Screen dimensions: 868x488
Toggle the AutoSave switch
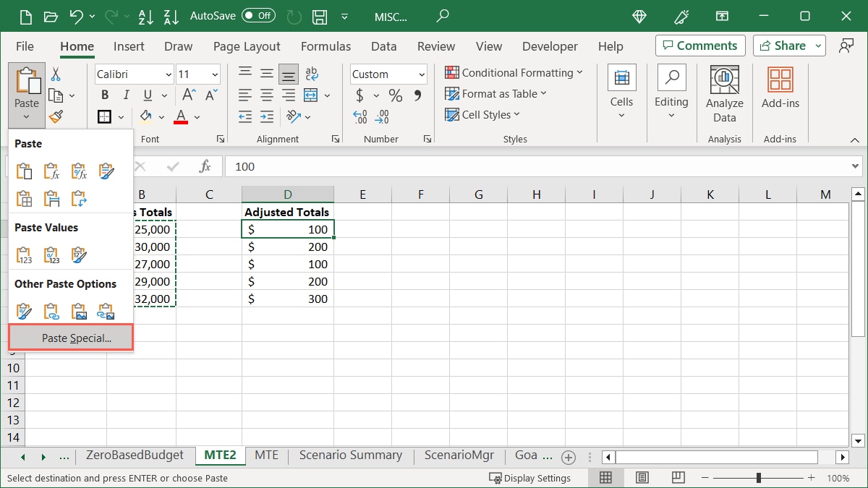pos(258,15)
